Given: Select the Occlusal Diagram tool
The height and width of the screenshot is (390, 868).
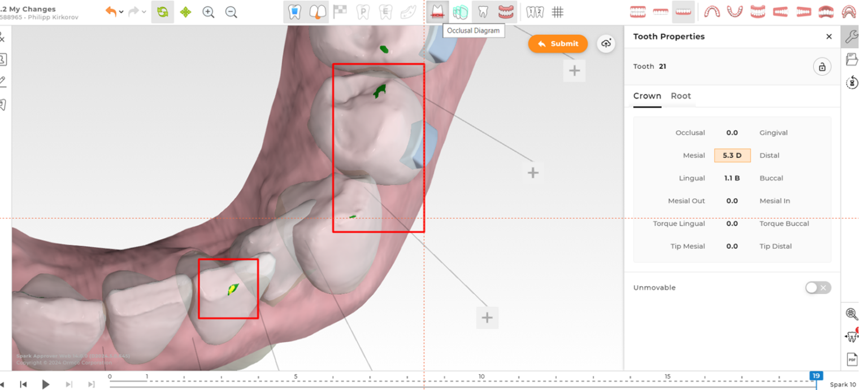Looking at the screenshot, I should [x=437, y=11].
